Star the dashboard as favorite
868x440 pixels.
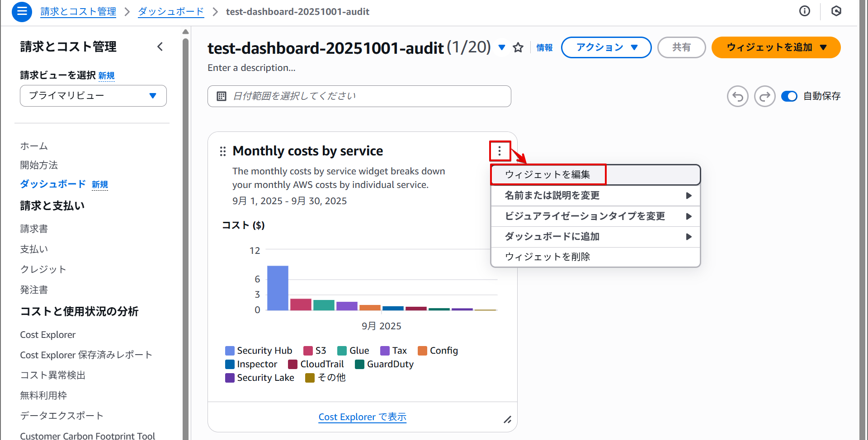tap(518, 47)
